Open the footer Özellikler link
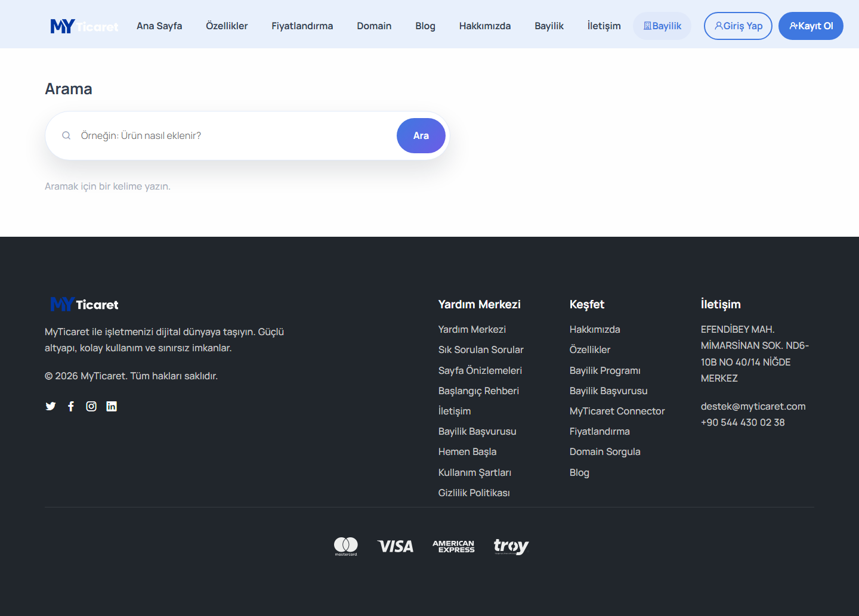The height and width of the screenshot is (616, 859). coord(590,349)
